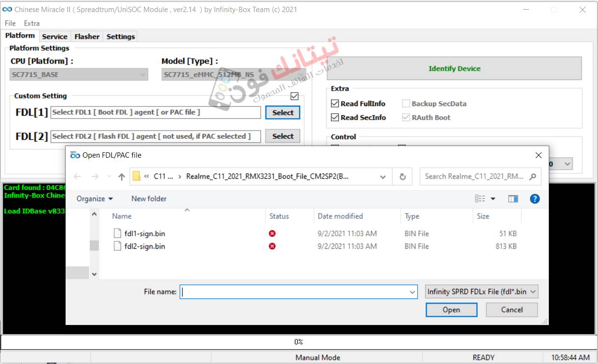
Task: Go forward in the file dialog
Action: coord(95,176)
